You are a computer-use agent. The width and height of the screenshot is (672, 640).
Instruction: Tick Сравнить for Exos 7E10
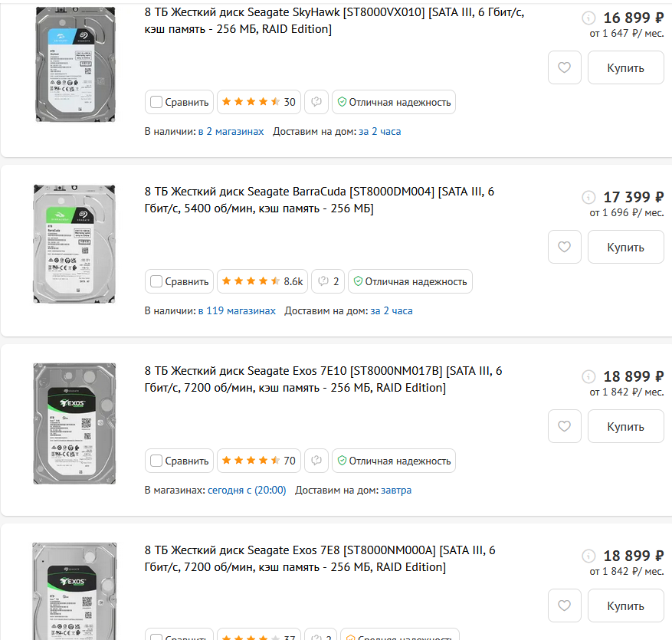pos(156,461)
